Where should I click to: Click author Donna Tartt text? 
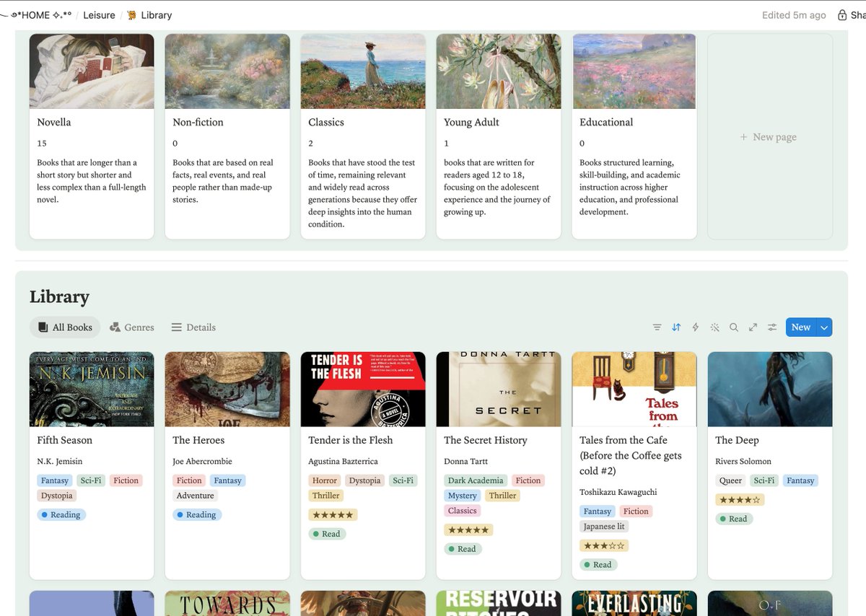click(x=468, y=461)
